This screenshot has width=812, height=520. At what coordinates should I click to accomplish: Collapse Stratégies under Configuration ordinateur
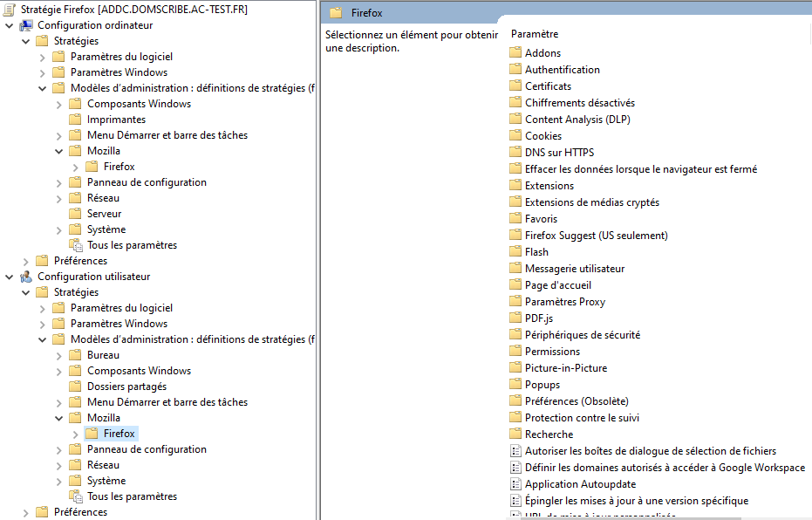tap(26, 41)
